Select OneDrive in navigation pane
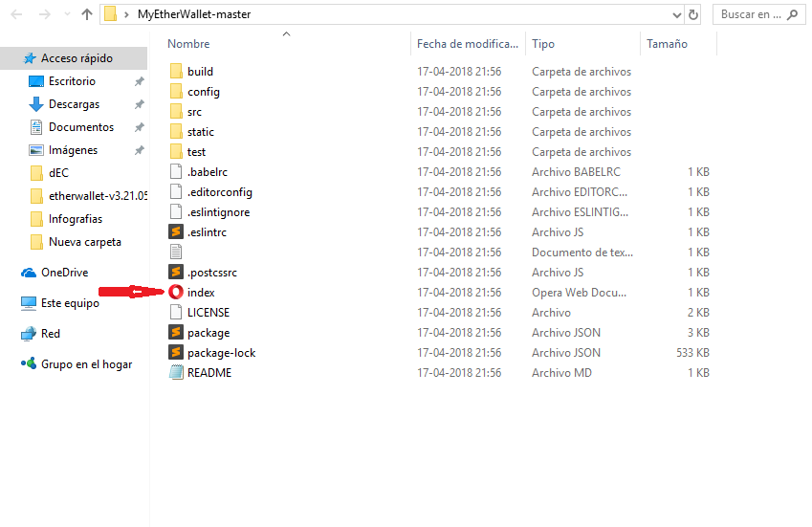 coord(65,273)
